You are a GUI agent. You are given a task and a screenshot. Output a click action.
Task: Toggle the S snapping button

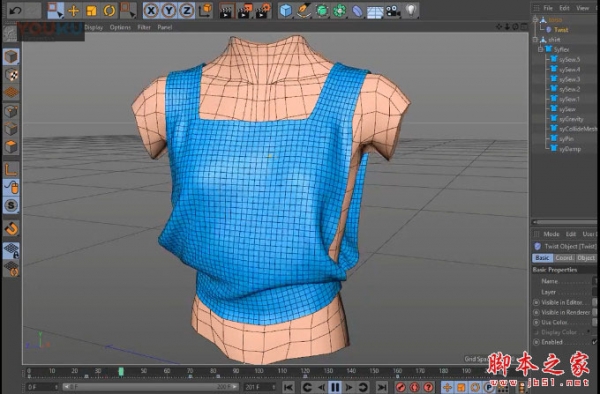click(11, 206)
